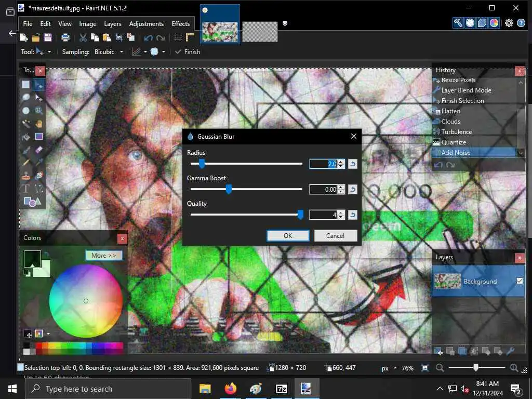Viewport: 532px width, 399px height.
Task: Select the Ellipse Select tool
Action: (x=26, y=111)
